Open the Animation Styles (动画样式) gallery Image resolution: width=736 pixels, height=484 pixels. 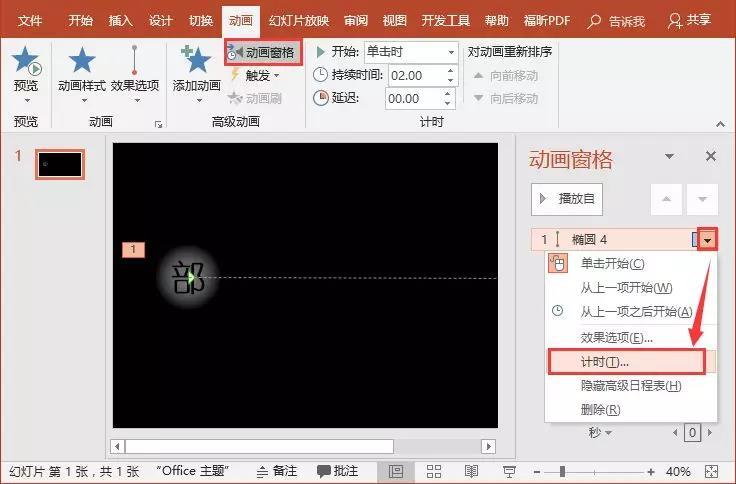coord(82,73)
